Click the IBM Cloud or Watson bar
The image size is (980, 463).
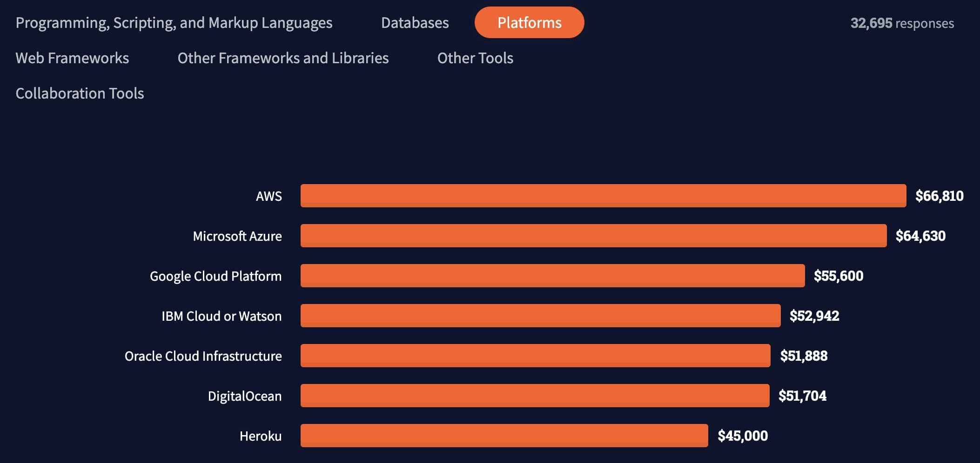(x=540, y=316)
